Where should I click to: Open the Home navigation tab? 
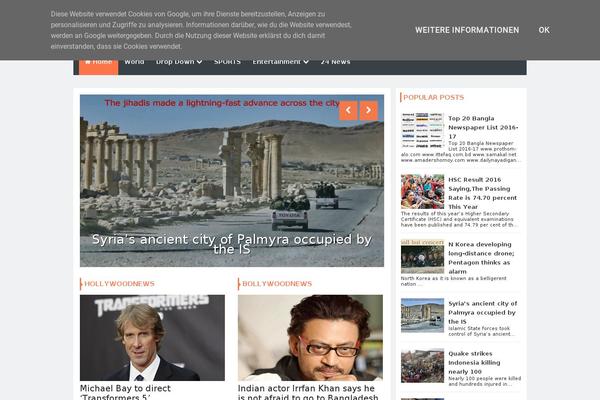(x=98, y=67)
